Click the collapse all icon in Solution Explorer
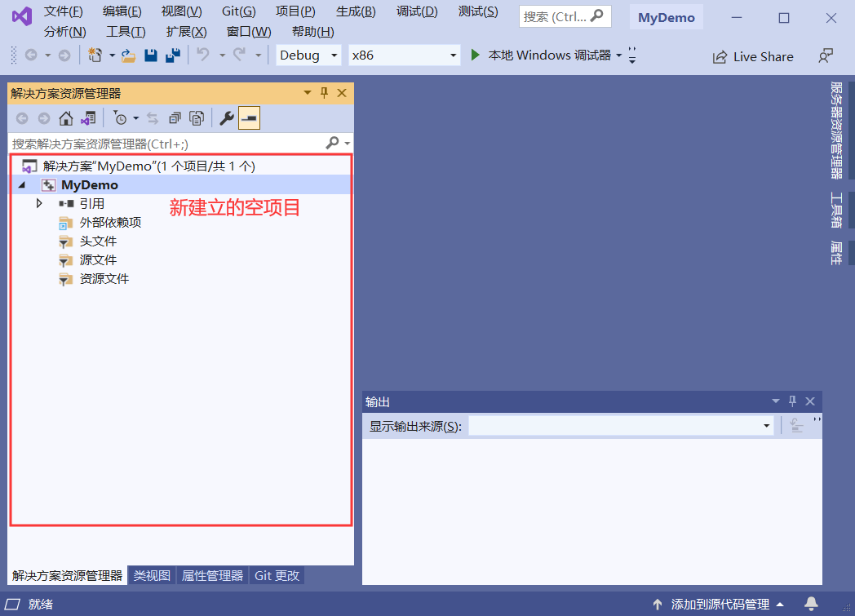 pos(175,118)
